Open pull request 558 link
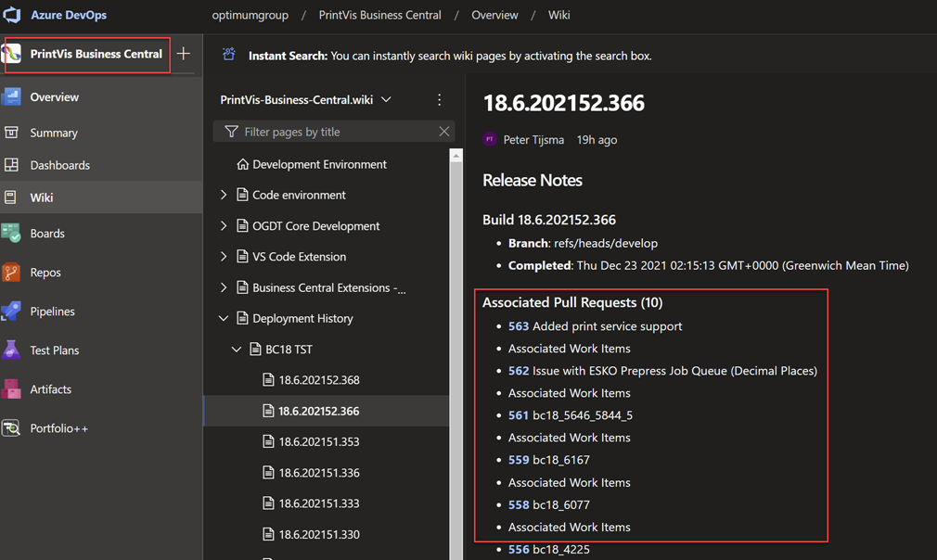Screen dimensions: 937x560 click(x=519, y=504)
